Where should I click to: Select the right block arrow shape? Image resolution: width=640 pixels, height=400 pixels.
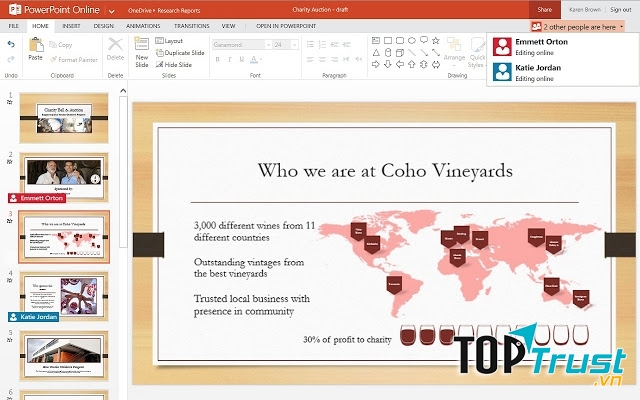376,64
